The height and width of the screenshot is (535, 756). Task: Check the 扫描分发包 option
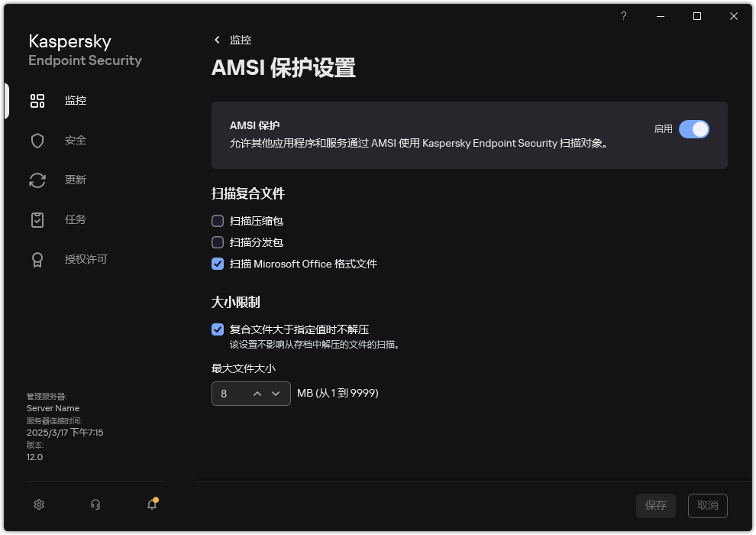click(217, 242)
